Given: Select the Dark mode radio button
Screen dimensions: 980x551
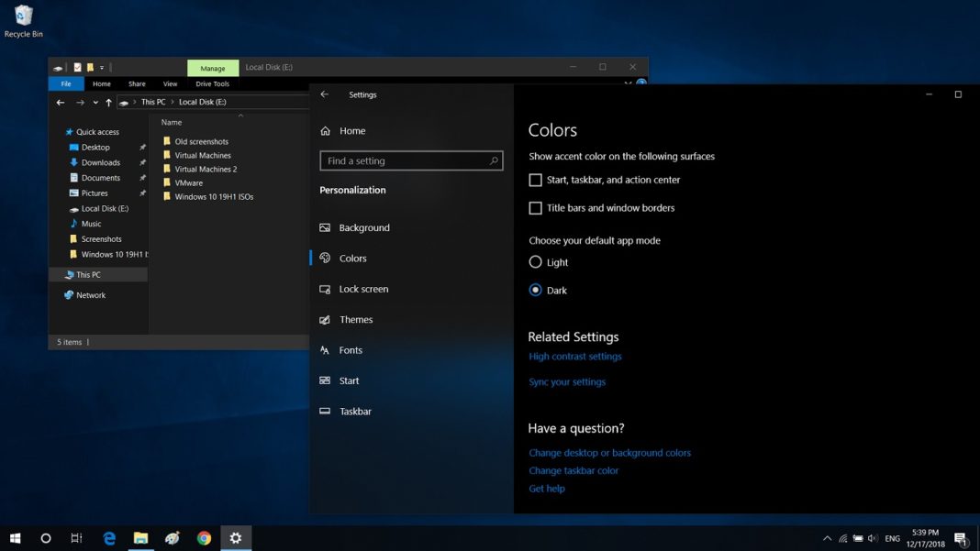Looking at the screenshot, I should pos(535,290).
